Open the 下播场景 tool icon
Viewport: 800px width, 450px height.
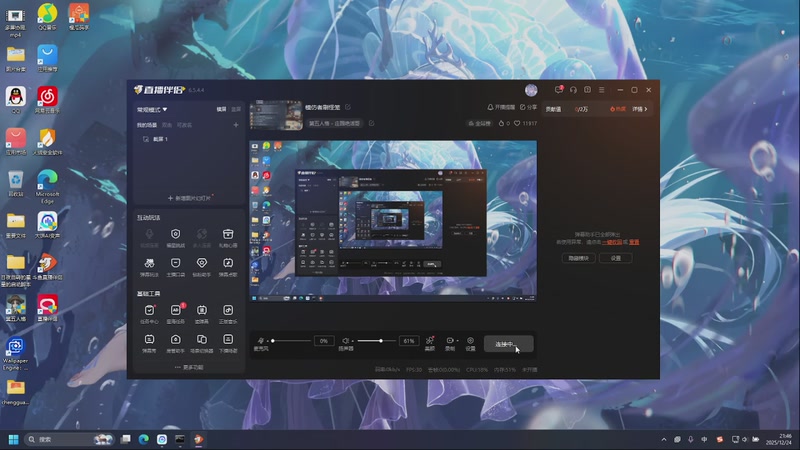[x=228, y=343]
